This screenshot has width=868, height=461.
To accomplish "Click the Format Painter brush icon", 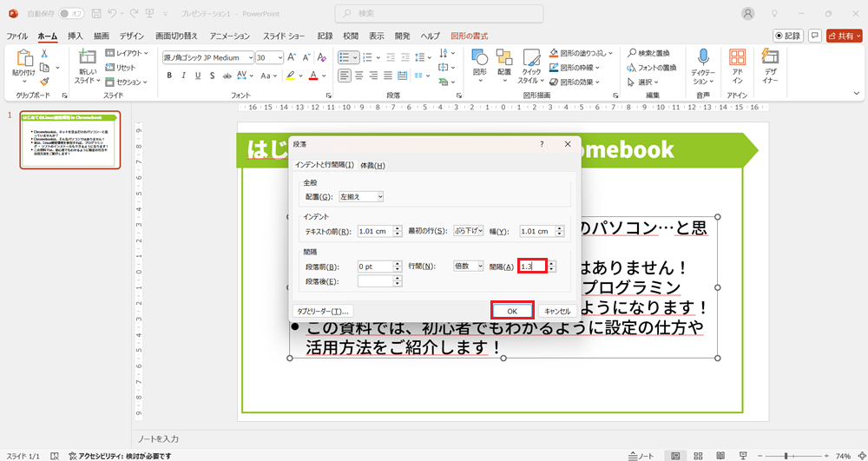I will (44, 82).
